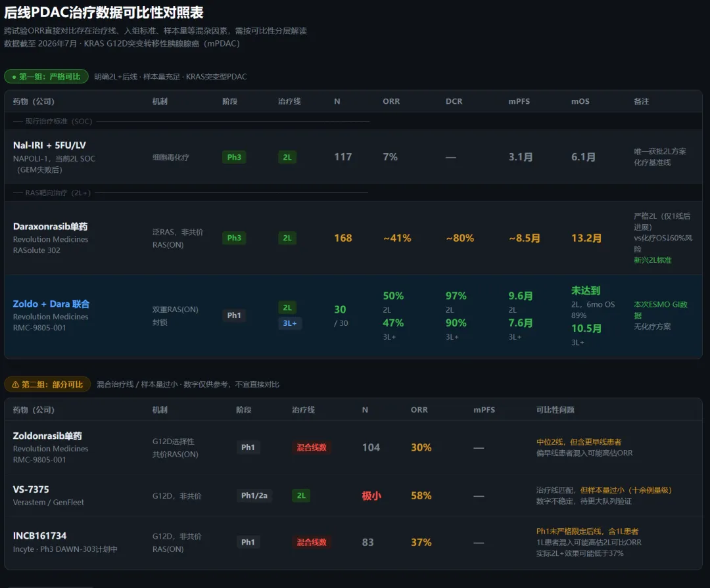Click 混合线数 badge in INCB161734 row
Image resolution: width=710 pixels, height=588 pixels.
pyautogui.click(x=312, y=542)
